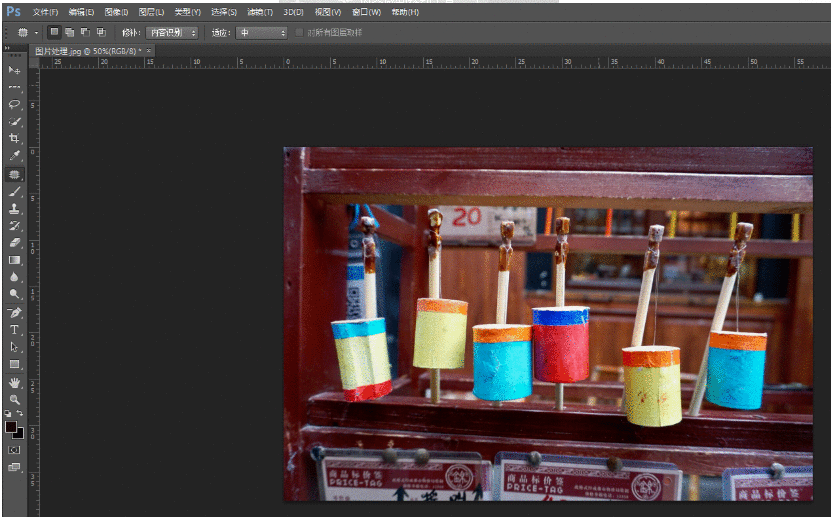
Task: Enable the 对所有图层取样 checkbox
Action: pyautogui.click(x=301, y=33)
